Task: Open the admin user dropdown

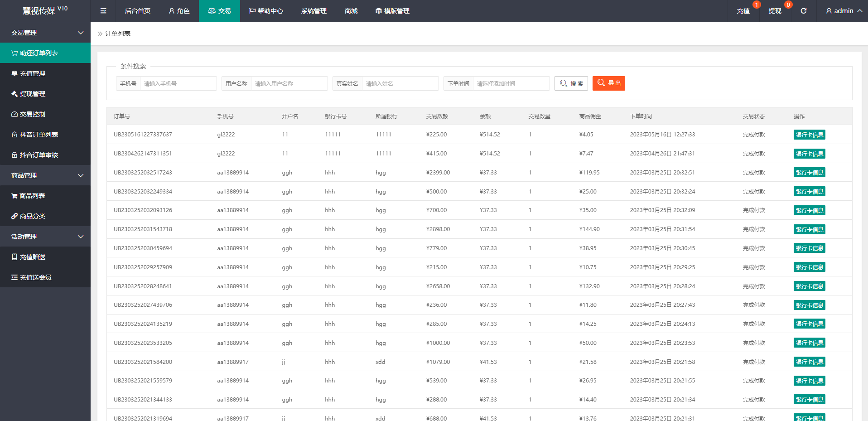Action: [844, 11]
